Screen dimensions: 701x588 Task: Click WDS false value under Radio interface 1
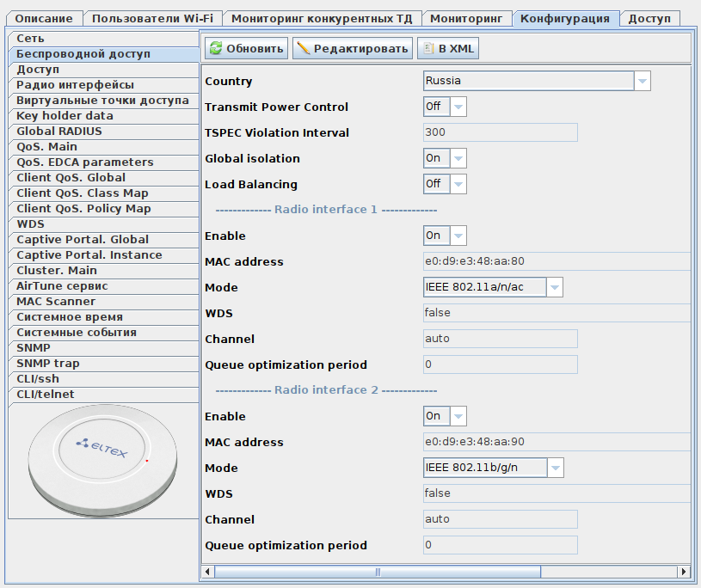point(556,313)
